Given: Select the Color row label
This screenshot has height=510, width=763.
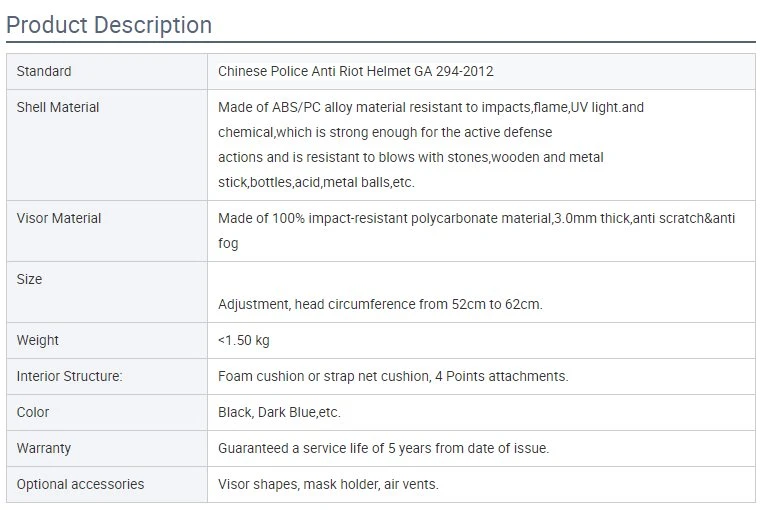Looking at the screenshot, I should click(x=33, y=412).
